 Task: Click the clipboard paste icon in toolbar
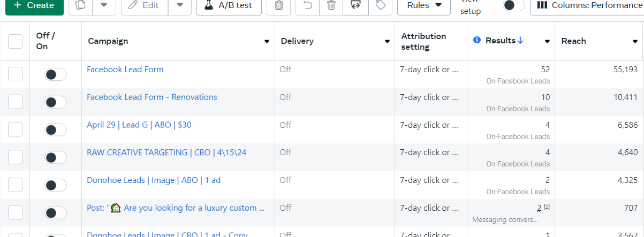[278, 5]
